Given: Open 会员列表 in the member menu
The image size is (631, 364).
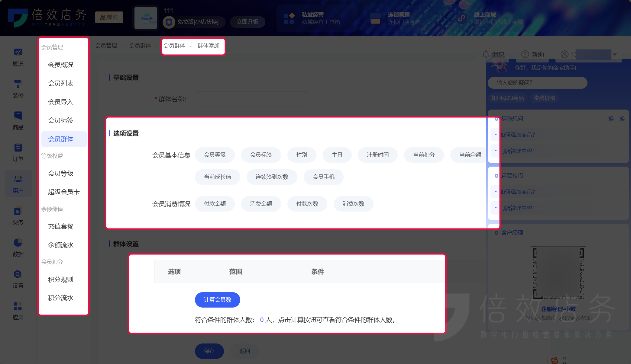Looking at the screenshot, I should click(x=60, y=83).
